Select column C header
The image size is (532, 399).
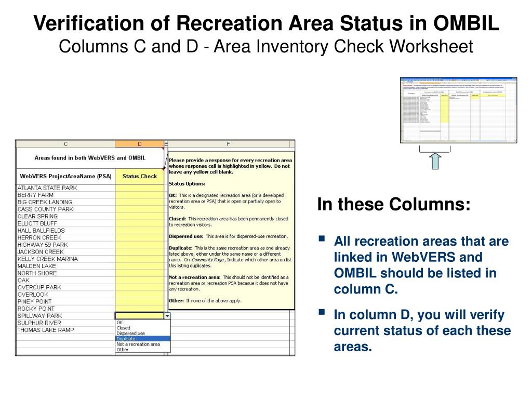coord(65,144)
